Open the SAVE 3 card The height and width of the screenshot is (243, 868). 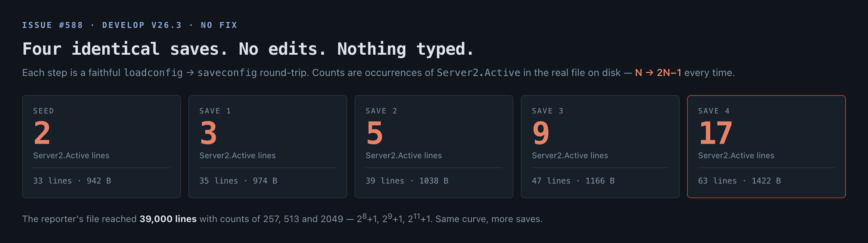tap(600, 146)
